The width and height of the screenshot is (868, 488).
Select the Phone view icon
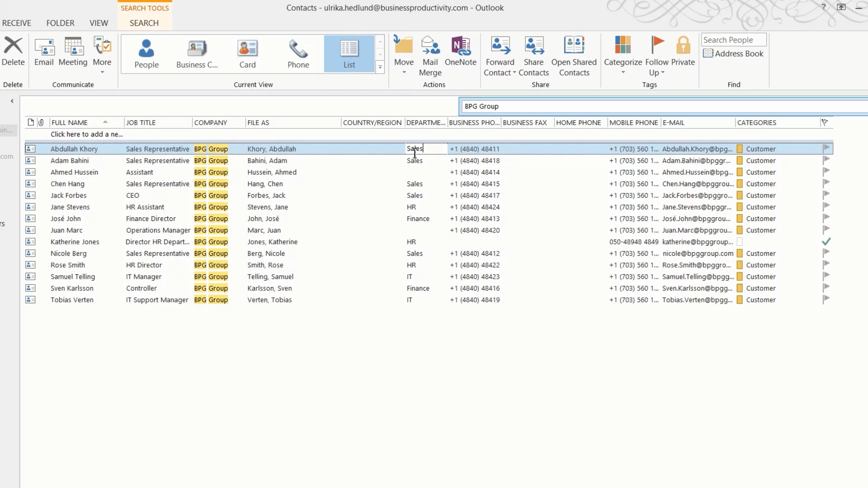(x=298, y=54)
